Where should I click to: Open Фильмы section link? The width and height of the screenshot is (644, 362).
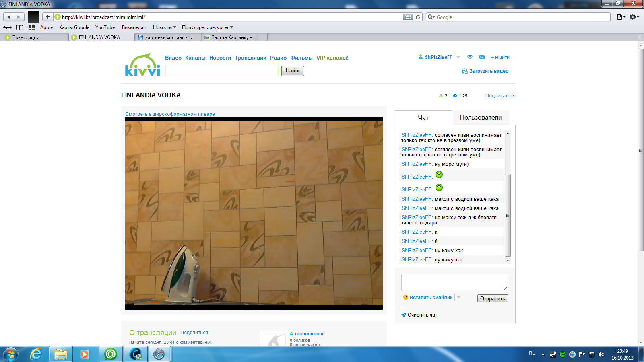point(301,58)
